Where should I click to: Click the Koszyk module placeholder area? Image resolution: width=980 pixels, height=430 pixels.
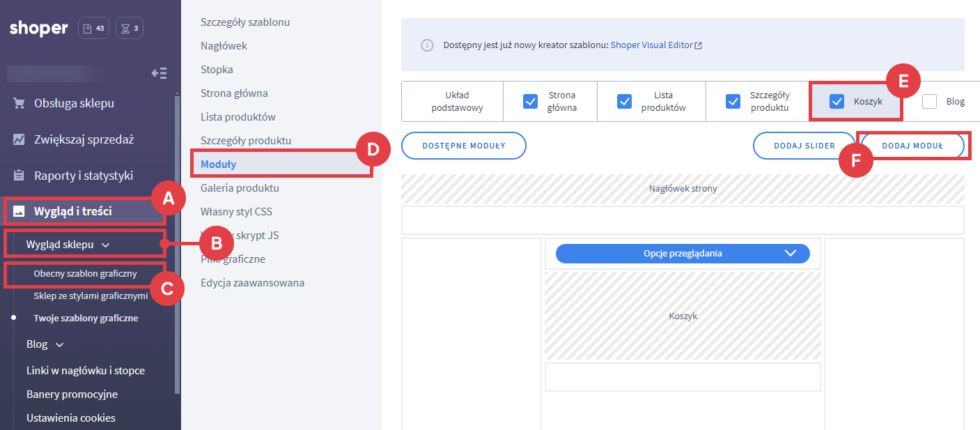coord(683,316)
